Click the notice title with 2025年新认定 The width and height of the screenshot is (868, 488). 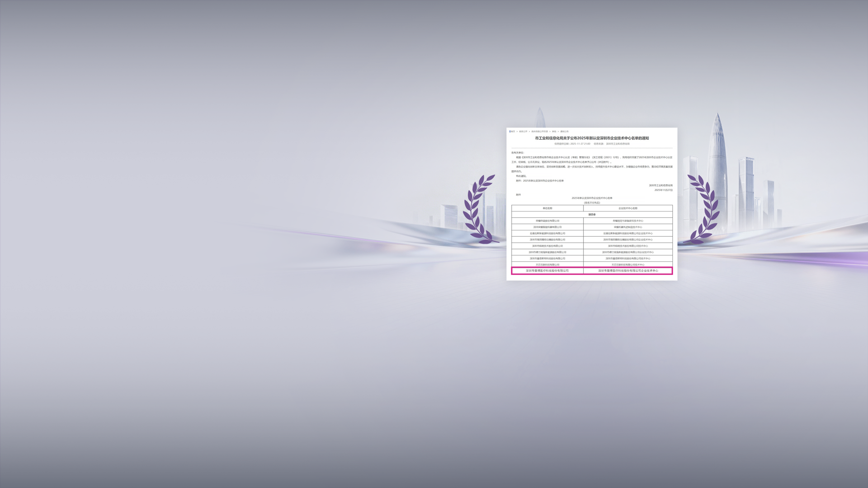coord(592,138)
